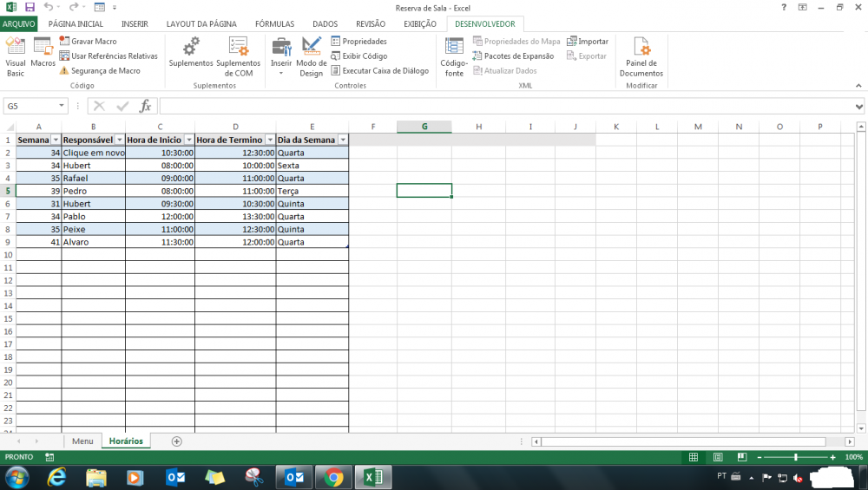Click the zoom slider in status bar
This screenshot has height=490, width=868.
pos(795,457)
